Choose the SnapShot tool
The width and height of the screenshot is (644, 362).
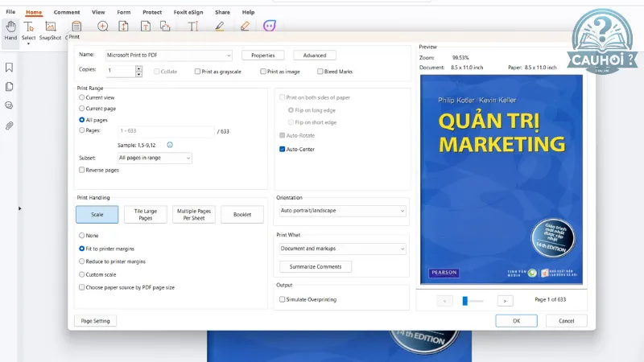(x=50, y=31)
